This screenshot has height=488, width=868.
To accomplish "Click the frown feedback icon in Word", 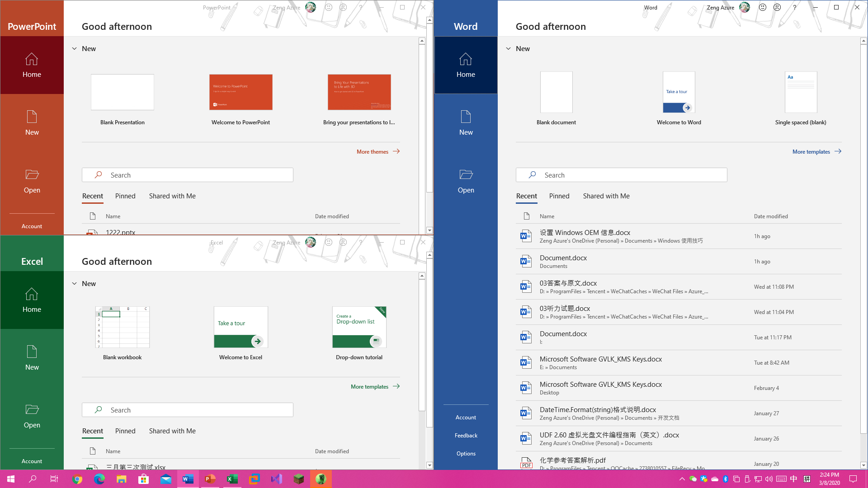I will click(777, 7).
